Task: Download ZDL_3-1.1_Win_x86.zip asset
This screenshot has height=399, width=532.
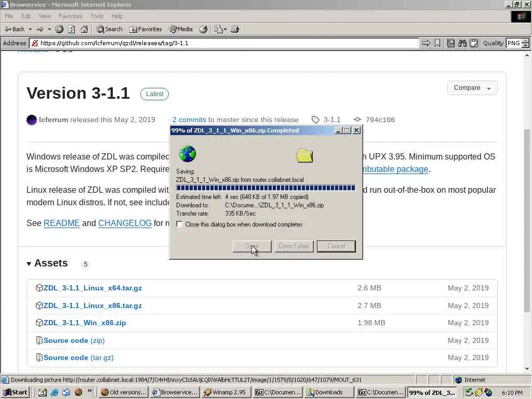Action: coord(85,323)
